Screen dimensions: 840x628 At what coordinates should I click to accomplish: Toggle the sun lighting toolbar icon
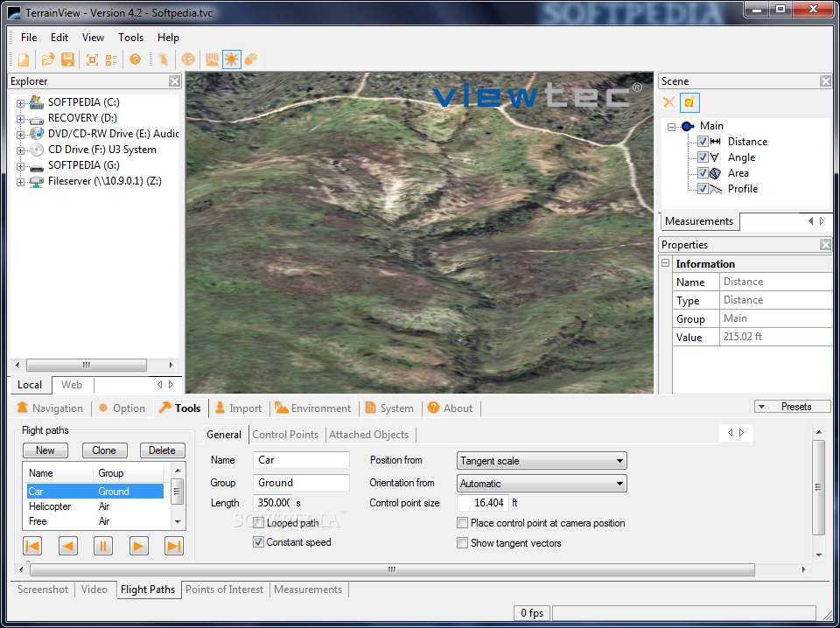pos(231,59)
